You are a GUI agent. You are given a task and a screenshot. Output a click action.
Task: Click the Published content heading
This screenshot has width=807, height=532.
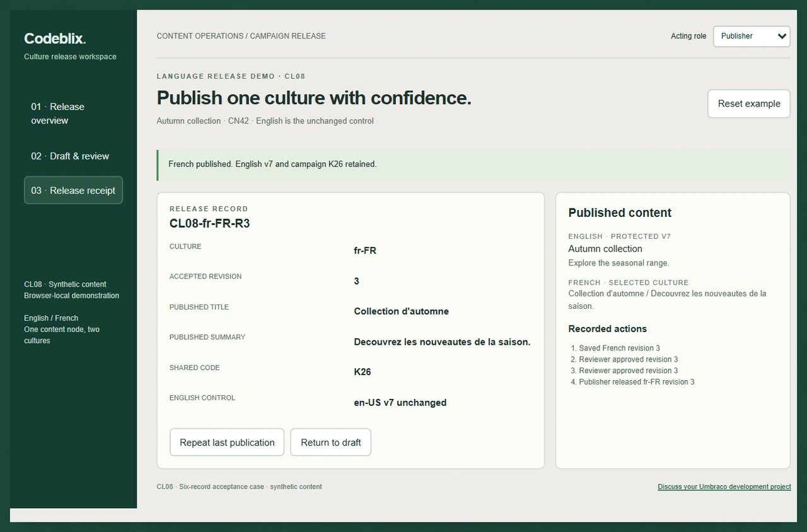pyautogui.click(x=620, y=212)
